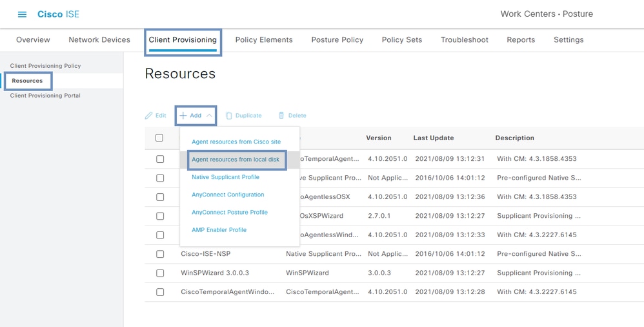Check the row updated 2021/08/09 13:12:31
This screenshot has height=327, width=644.
(160, 159)
